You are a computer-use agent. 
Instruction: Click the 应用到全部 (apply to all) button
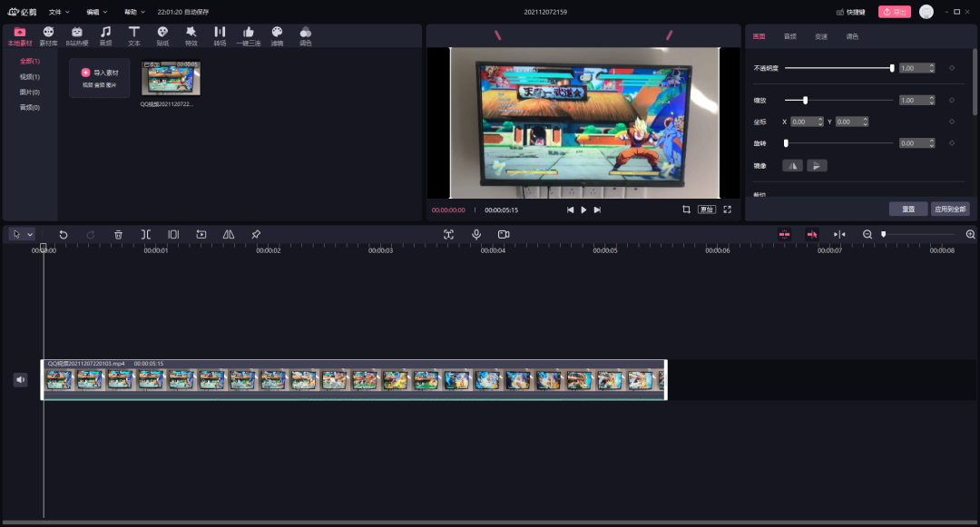[x=950, y=209]
